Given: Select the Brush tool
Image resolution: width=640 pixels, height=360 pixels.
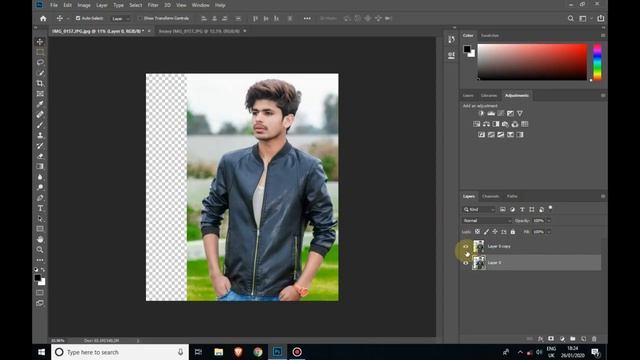Looking at the screenshot, I should [x=40, y=125].
